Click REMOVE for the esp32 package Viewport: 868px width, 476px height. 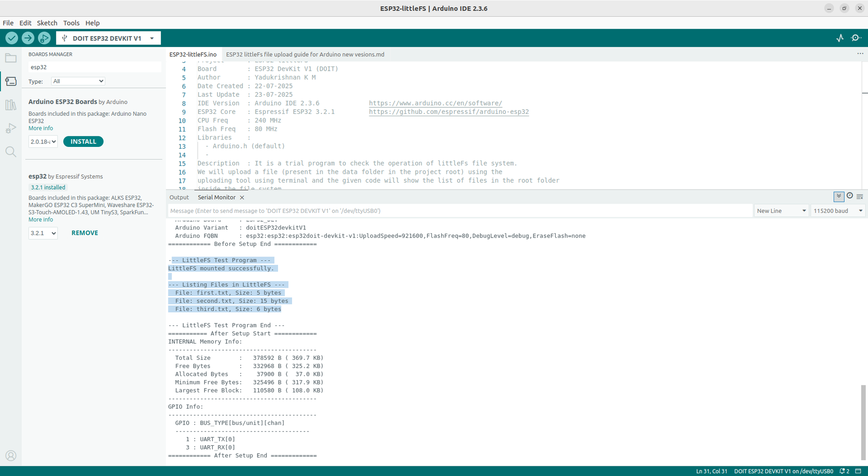tap(85, 233)
